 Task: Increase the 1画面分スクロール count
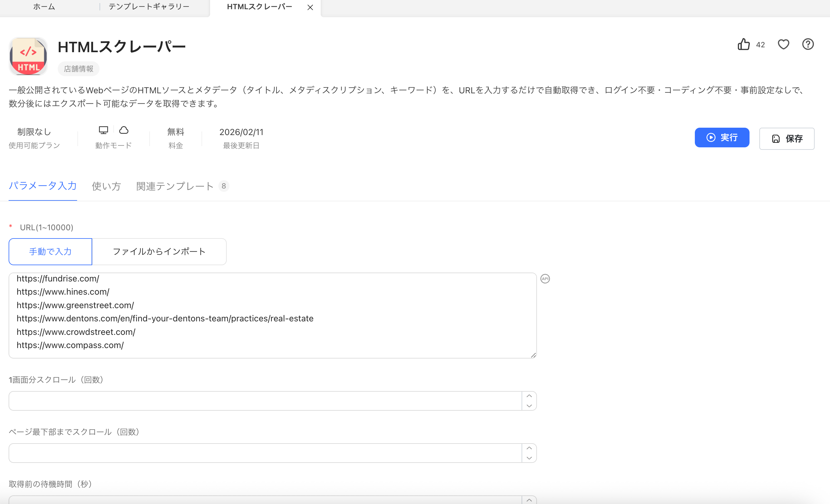click(x=529, y=396)
